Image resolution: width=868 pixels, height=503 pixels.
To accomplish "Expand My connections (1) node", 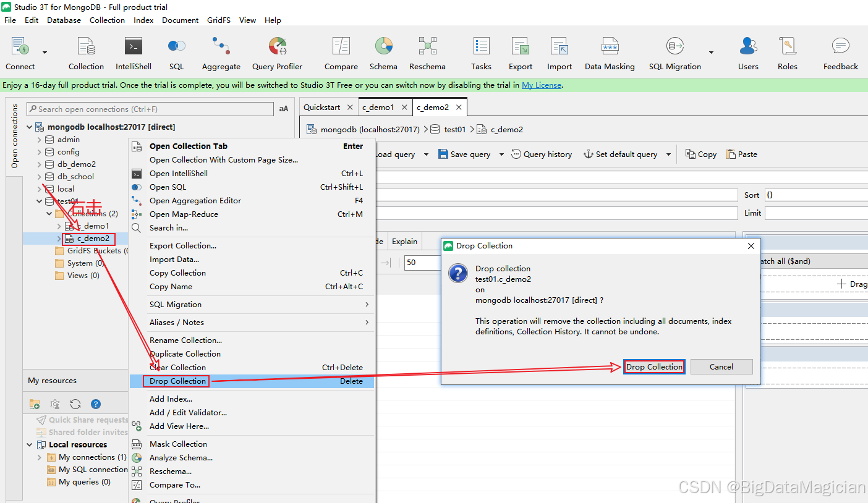I will [x=40, y=457].
